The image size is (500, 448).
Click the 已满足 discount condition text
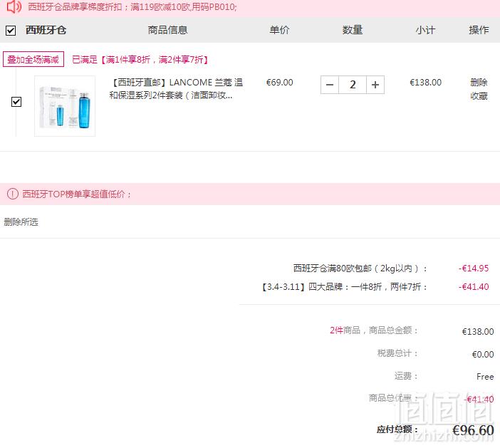coord(140,60)
